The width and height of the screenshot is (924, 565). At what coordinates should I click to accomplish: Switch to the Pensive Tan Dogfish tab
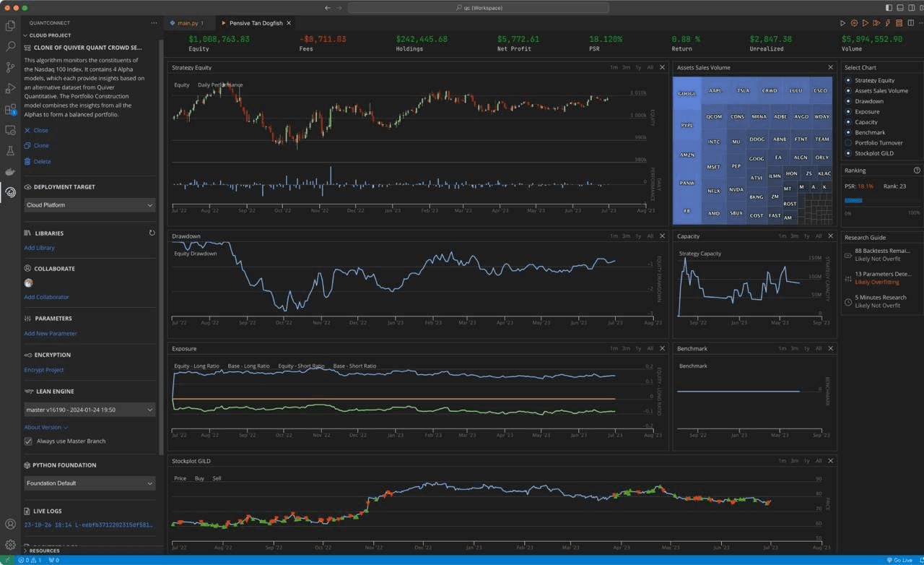click(x=256, y=23)
